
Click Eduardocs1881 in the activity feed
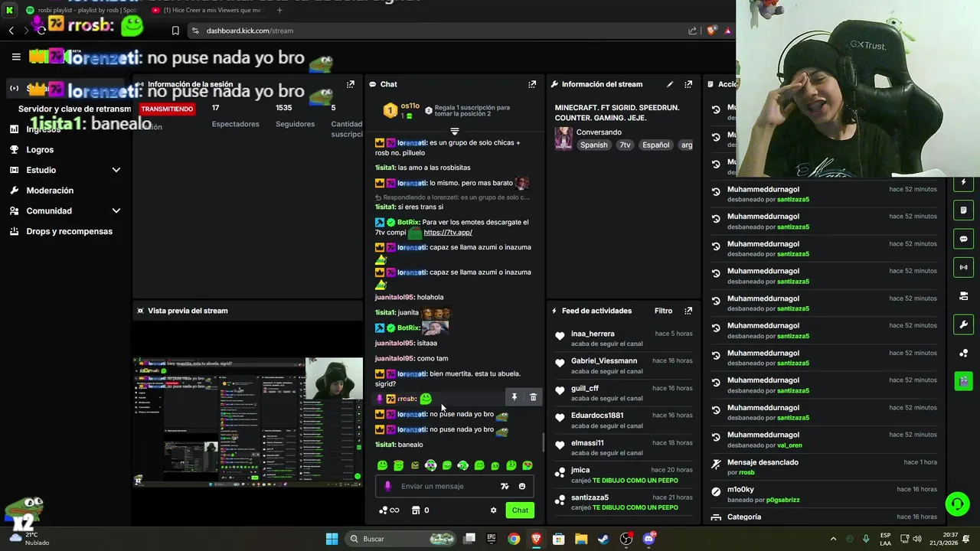point(597,416)
